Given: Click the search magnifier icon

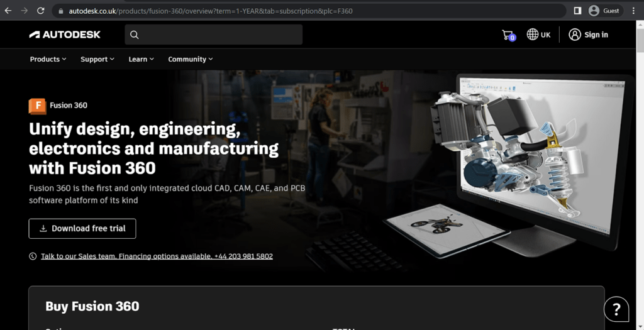Looking at the screenshot, I should point(135,35).
